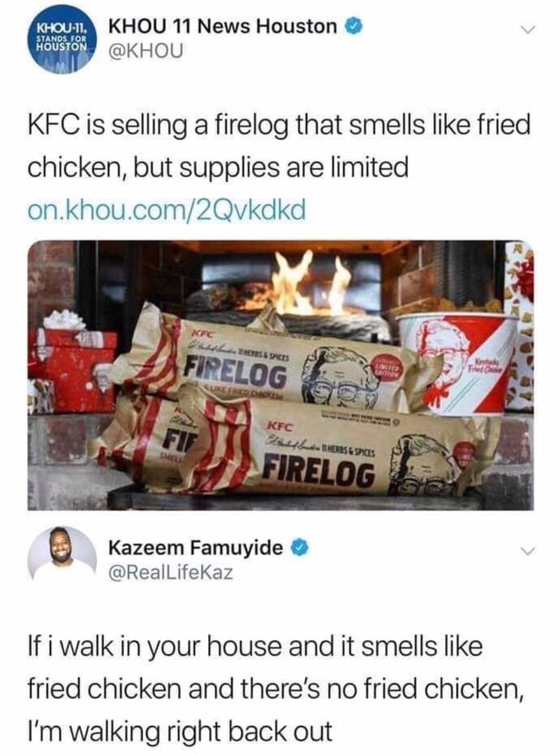This screenshot has width=560, height=755.
Task: Expand the KHOU tweet options chevron
Action: click(528, 30)
